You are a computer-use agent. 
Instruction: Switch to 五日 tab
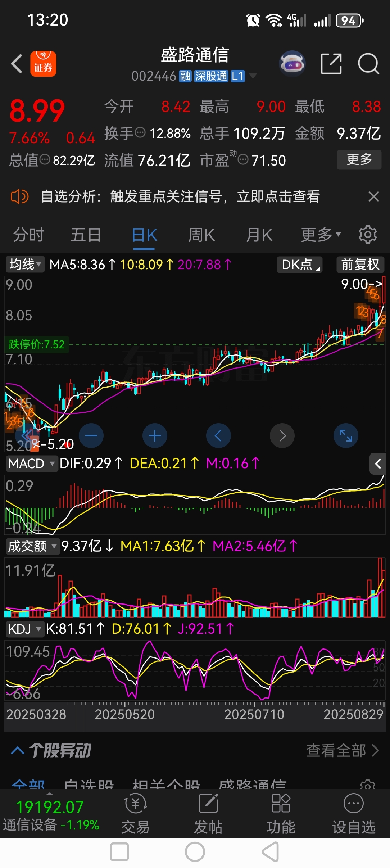coord(86,235)
